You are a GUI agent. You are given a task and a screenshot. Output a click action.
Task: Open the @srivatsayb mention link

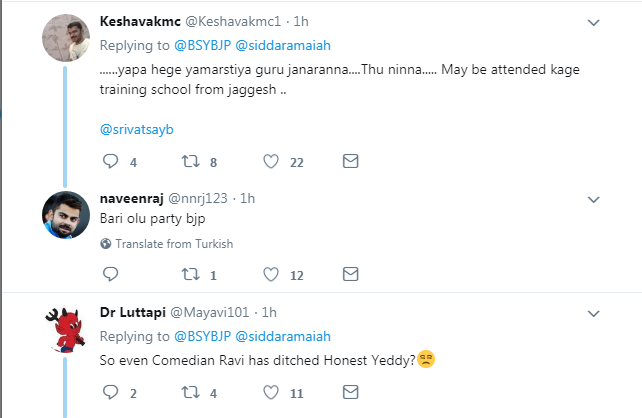click(x=138, y=128)
